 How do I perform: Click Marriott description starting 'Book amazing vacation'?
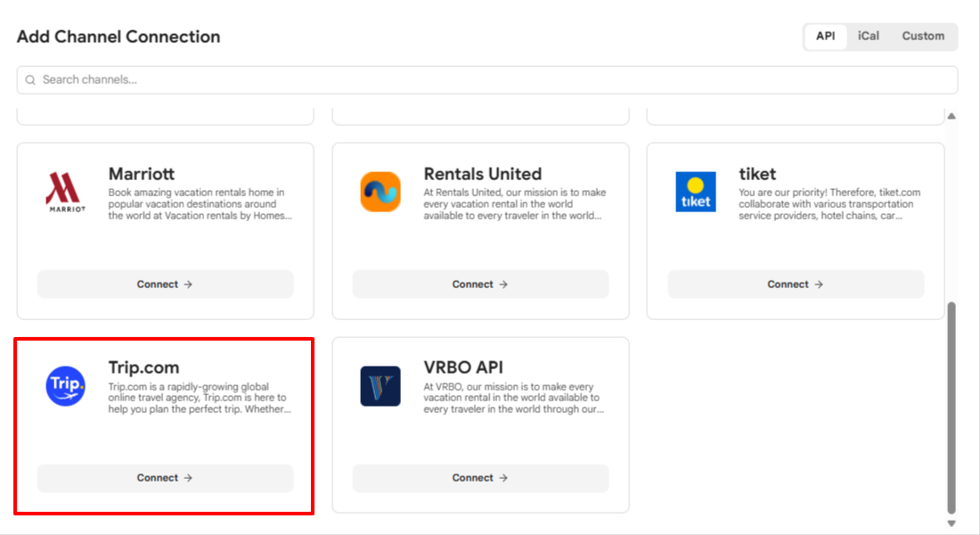coord(200,204)
